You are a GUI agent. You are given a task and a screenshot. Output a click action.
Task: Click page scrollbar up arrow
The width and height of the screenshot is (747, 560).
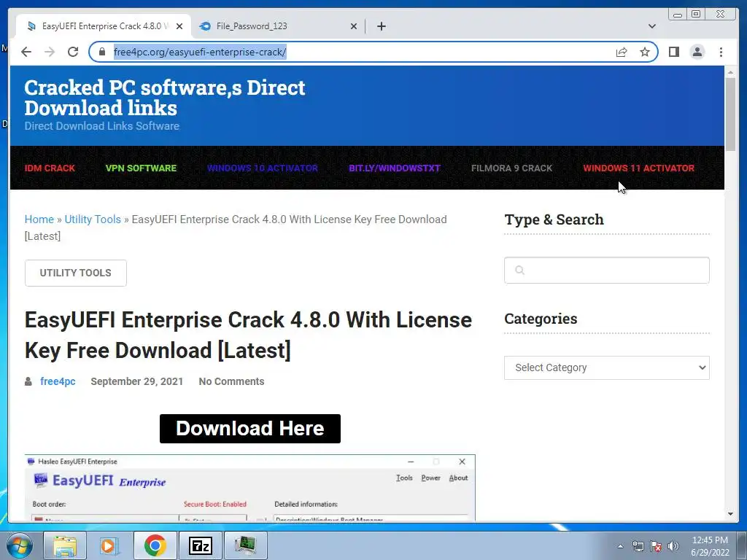click(x=730, y=72)
